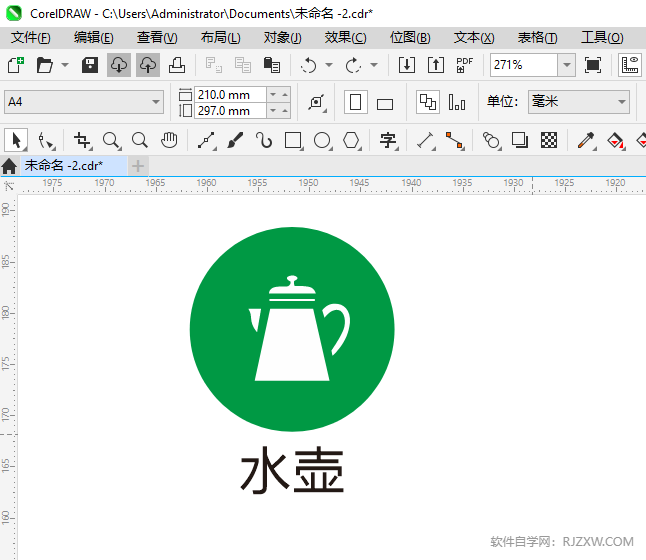Redo the last action

tap(353, 65)
